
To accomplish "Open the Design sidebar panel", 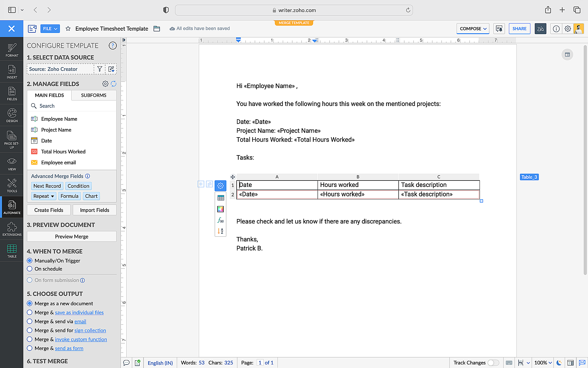I will point(12,115).
